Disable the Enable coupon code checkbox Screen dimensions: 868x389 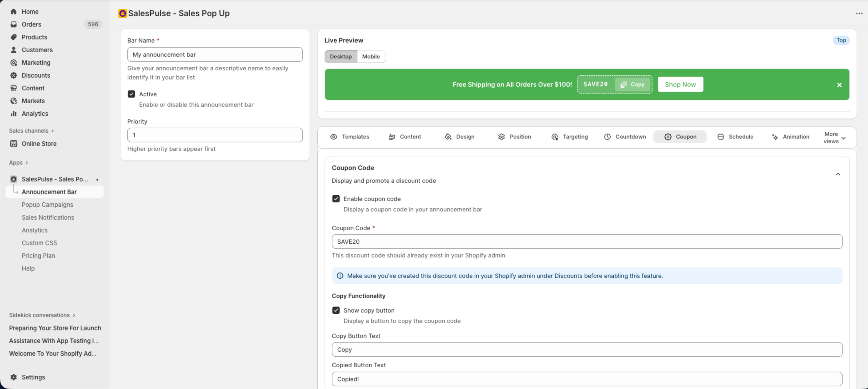tap(336, 199)
